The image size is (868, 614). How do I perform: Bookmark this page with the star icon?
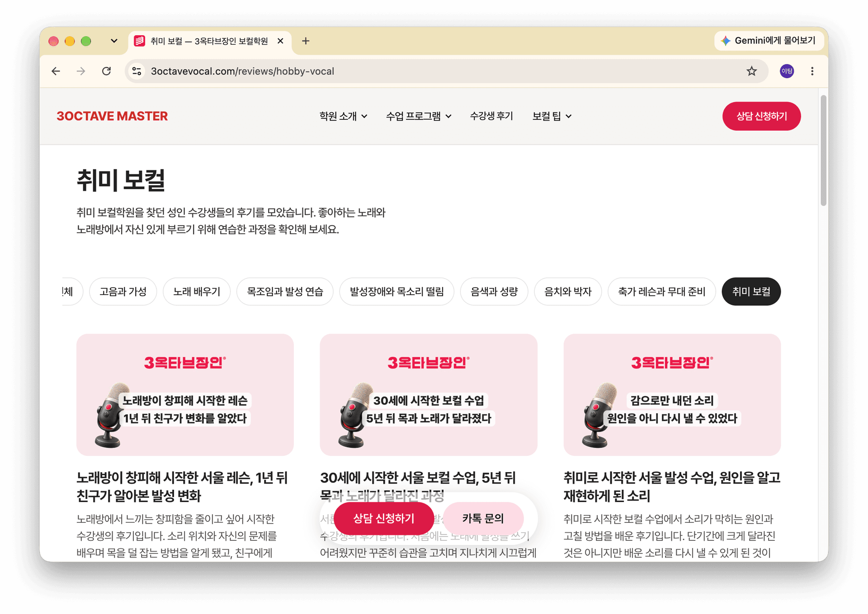(x=751, y=71)
